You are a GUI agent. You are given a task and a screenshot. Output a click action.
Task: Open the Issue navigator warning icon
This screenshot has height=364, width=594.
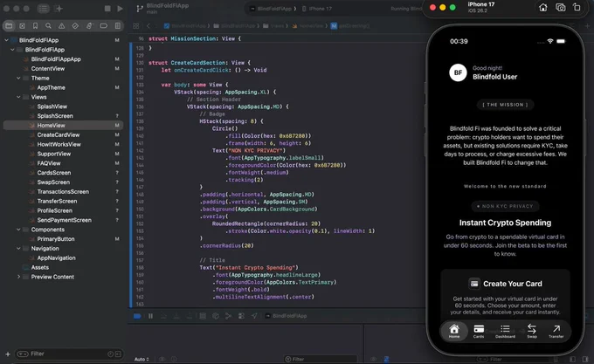pyautogui.click(x=61, y=25)
